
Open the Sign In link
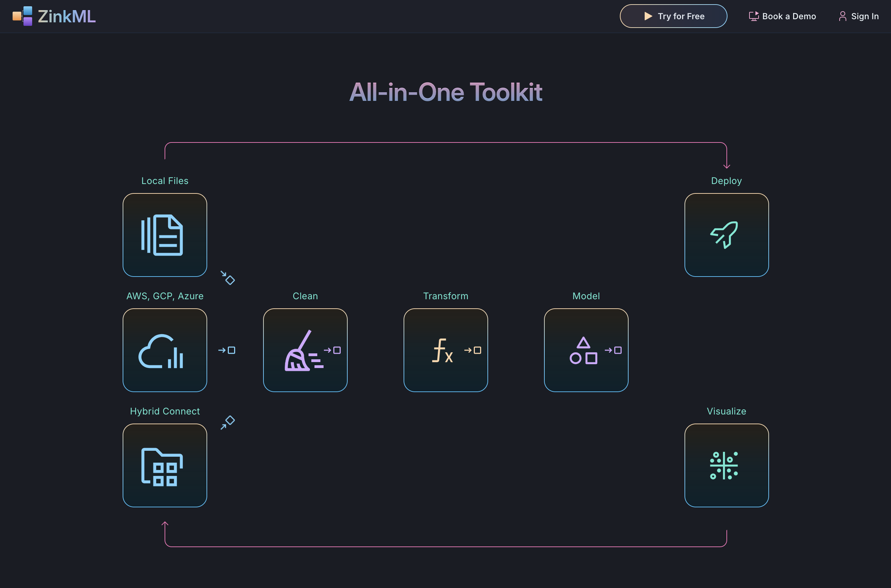pos(864,16)
